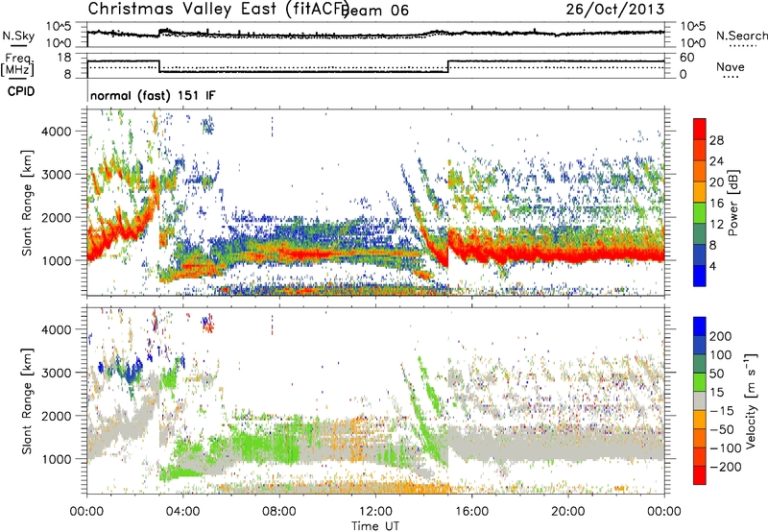
Task: Click the '04:00' time tick label
Action: (x=183, y=512)
